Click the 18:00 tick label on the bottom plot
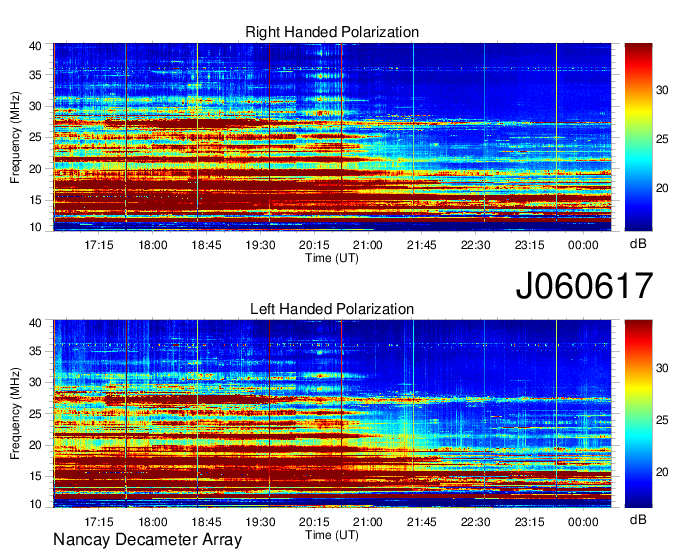The height and width of the screenshot is (552, 680). (x=153, y=522)
